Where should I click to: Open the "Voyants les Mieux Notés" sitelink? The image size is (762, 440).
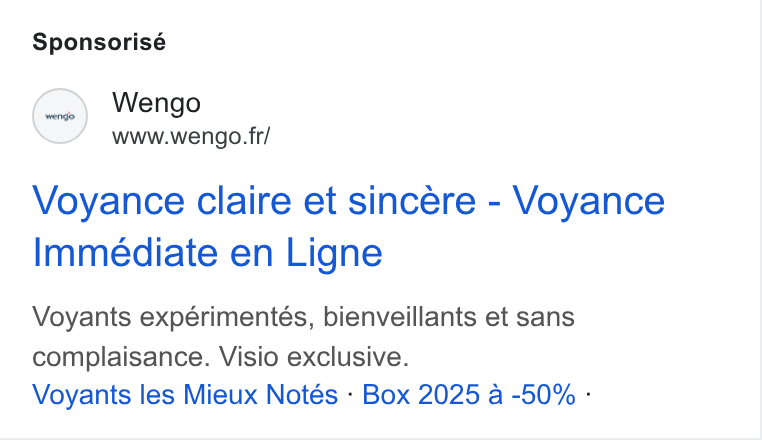185,394
